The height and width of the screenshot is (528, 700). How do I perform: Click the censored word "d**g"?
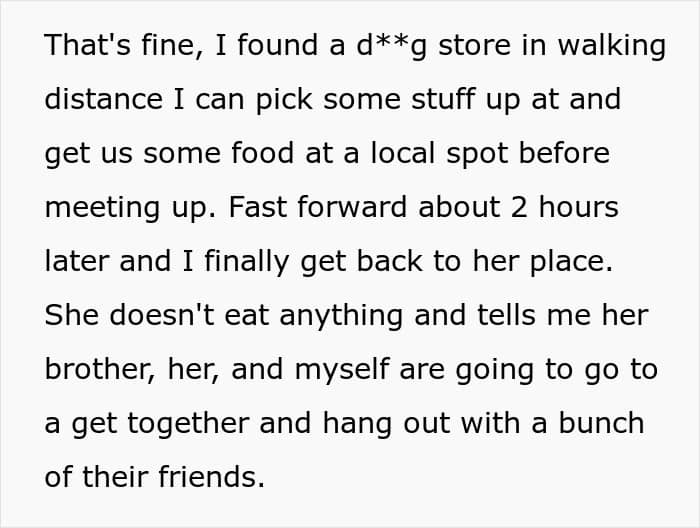click(391, 46)
